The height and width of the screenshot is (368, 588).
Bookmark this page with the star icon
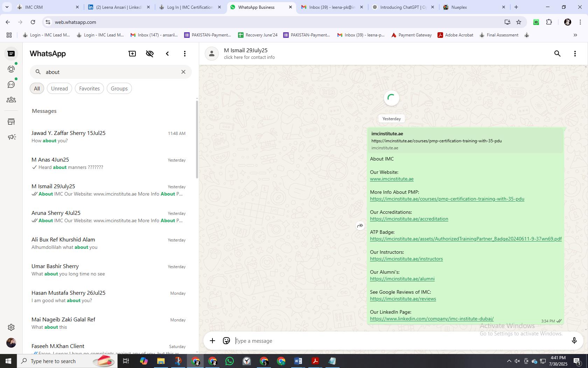[519, 22]
